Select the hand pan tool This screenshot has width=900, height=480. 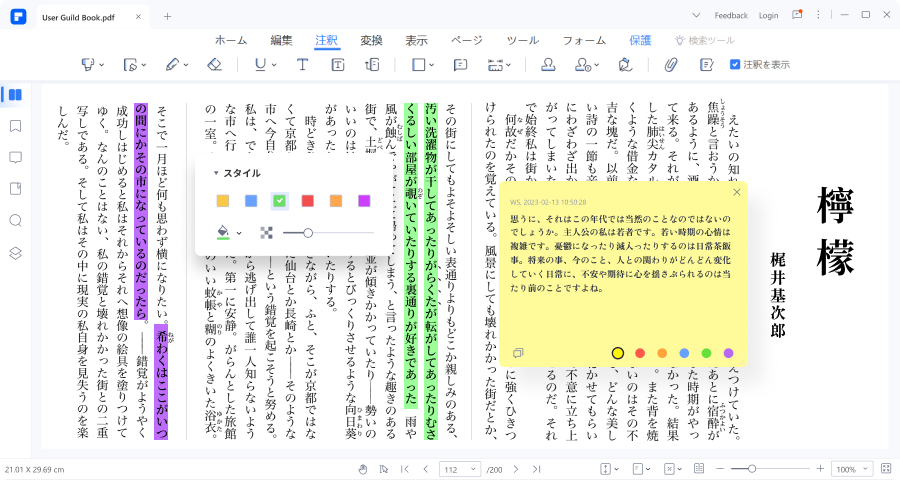pos(363,469)
